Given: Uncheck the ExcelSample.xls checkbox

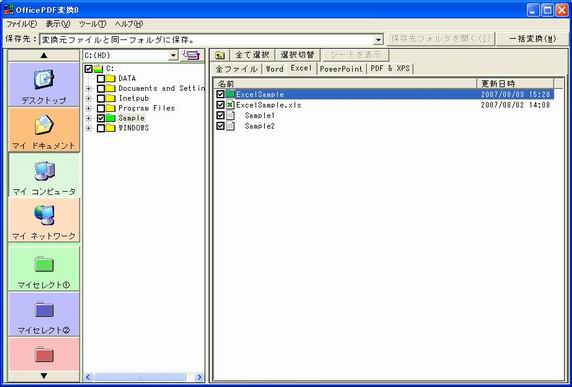Looking at the screenshot, I should click(220, 105).
